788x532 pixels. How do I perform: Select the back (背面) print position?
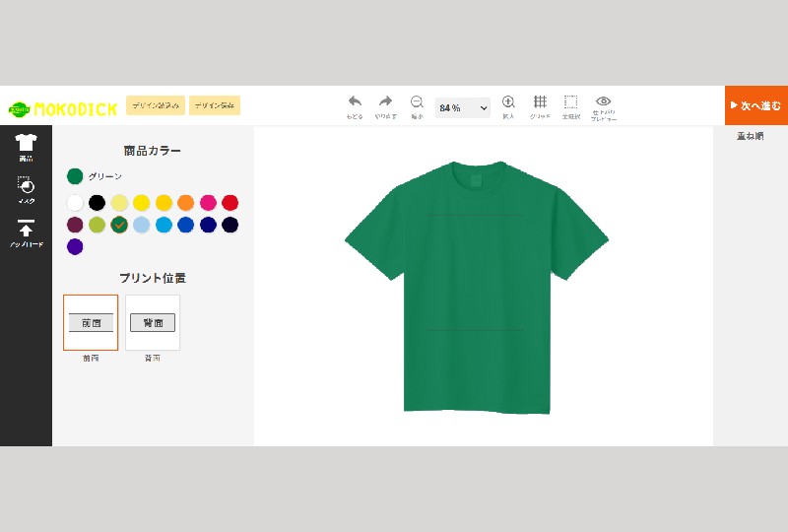(153, 322)
